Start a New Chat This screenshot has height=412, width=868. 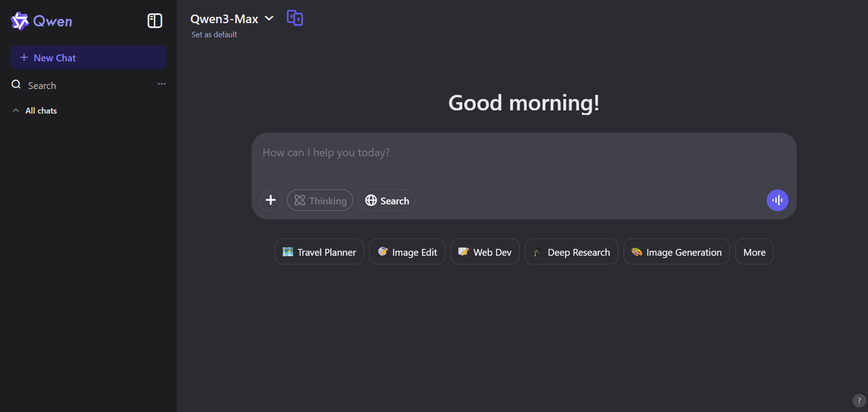(88, 57)
